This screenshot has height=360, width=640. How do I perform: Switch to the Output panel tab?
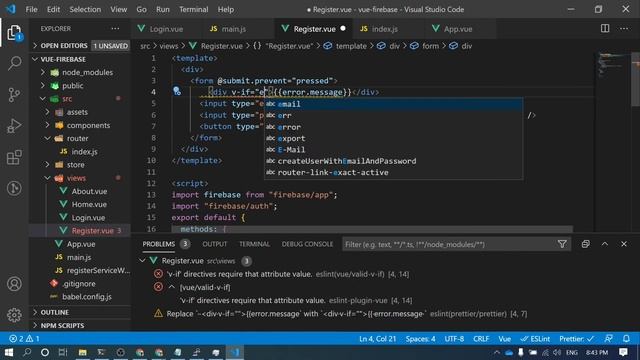pyautogui.click(x=215, y=244)
